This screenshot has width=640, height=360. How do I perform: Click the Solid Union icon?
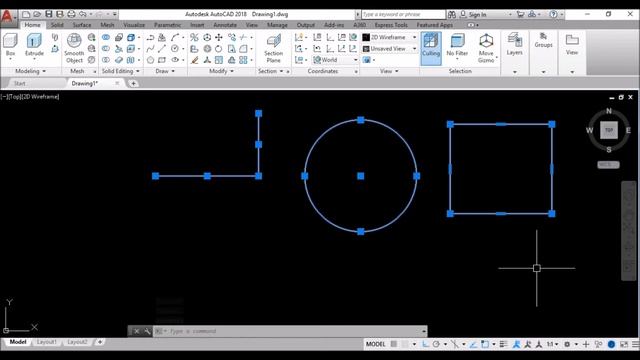coord(106,38)
